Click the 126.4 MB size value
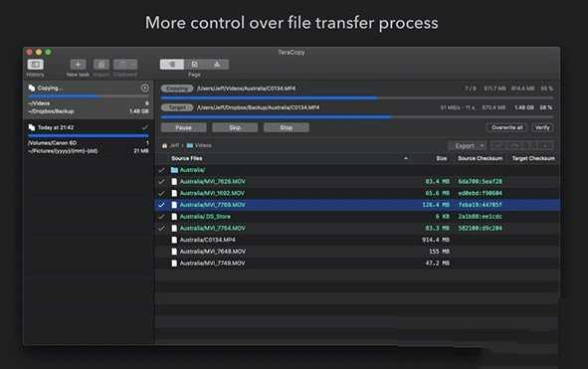This screenshot has height=369, width=588. [436, 205]
